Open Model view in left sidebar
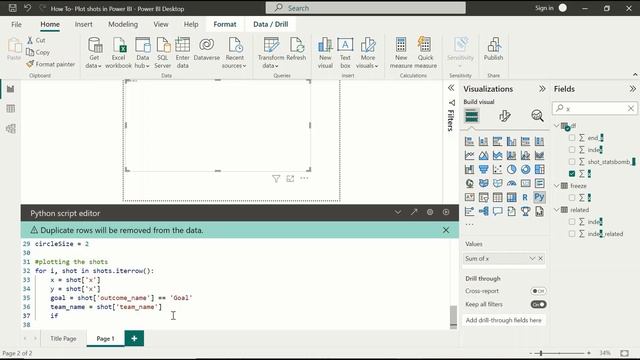 tap(11, 129)
